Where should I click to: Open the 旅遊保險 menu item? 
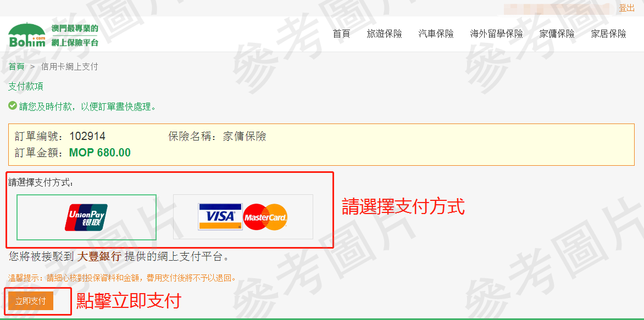[385, 33]
